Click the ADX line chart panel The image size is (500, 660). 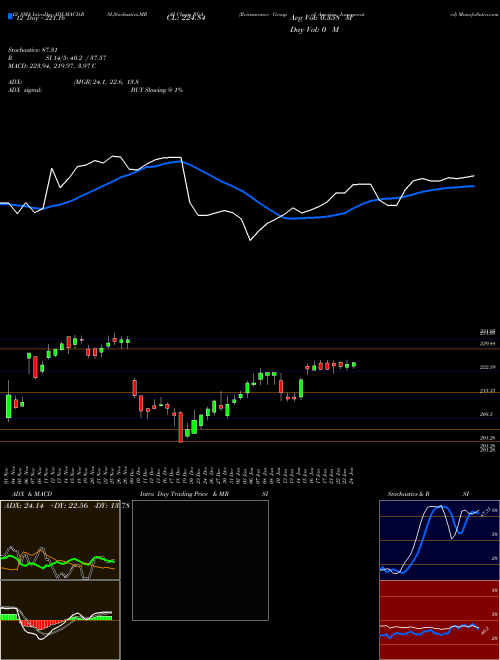[x=60, y=540]
